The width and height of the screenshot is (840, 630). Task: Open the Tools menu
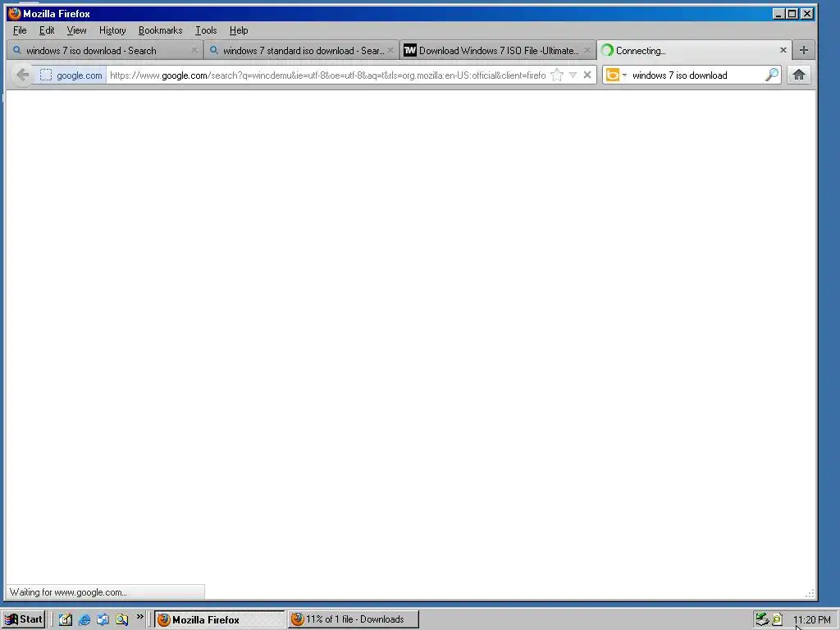(x=206, y=30)
